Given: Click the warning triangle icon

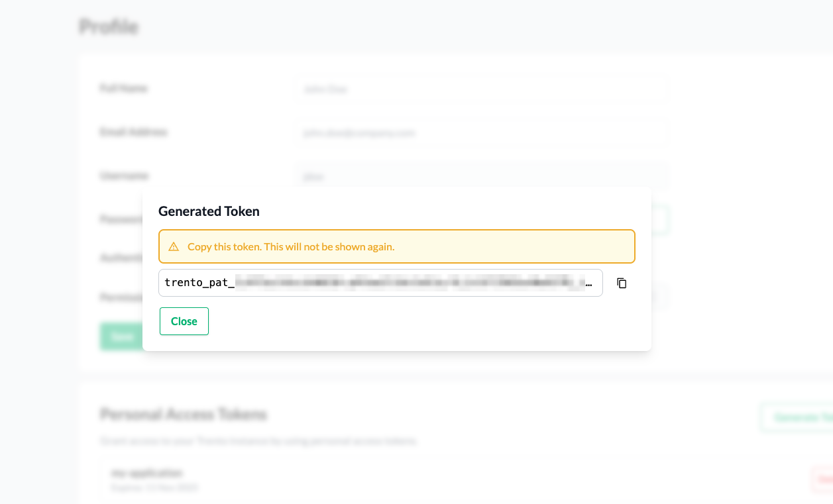Looking at the screenshot, I should coord(174,246).
